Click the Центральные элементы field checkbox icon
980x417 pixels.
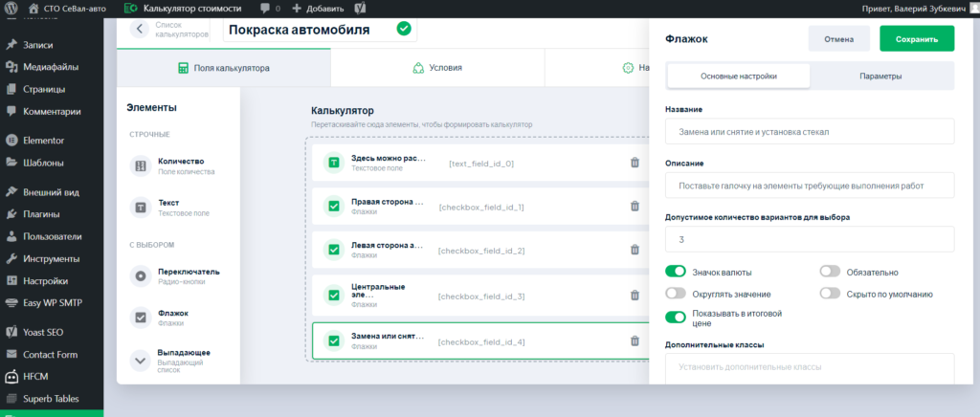click(x=334, y=296)
